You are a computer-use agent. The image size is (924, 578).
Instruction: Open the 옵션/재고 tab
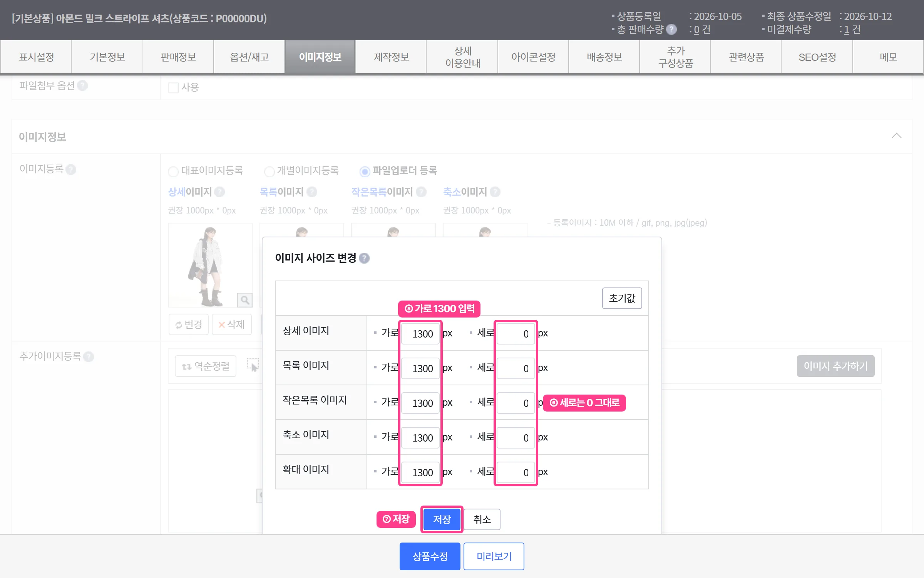[x=249, y=57]
